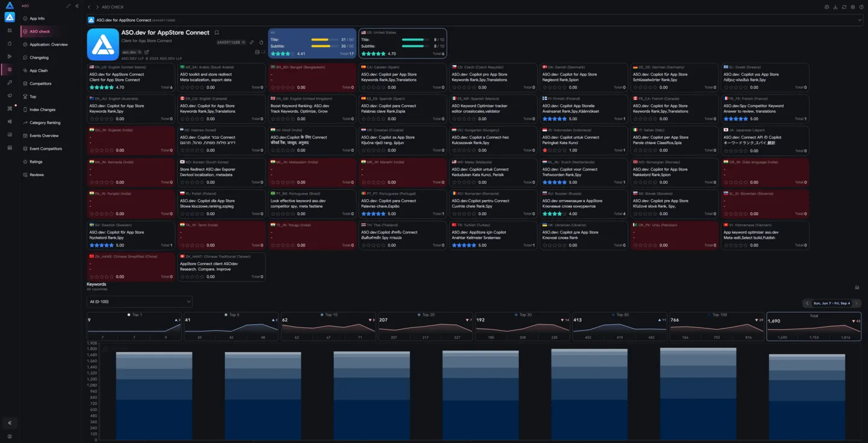Image resolution: width=868 pixels, height=443 pixels.
Task: Open the DE_DE: German (Germany) card
Action: (x=675, y=77)
